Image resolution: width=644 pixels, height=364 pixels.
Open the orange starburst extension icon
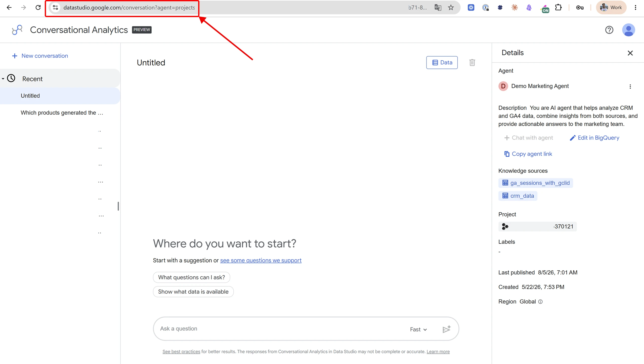514,8
